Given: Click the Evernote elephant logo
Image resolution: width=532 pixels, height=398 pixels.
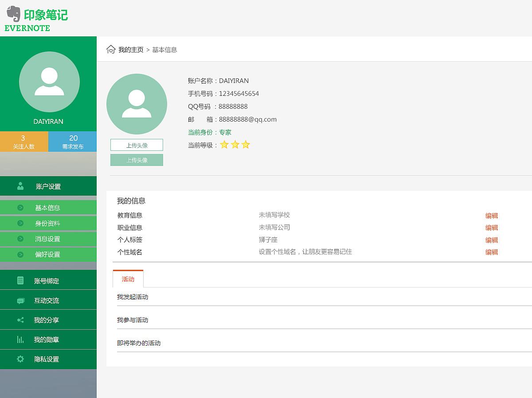Looking at the screenshot, I should click(x=13, y=15).
